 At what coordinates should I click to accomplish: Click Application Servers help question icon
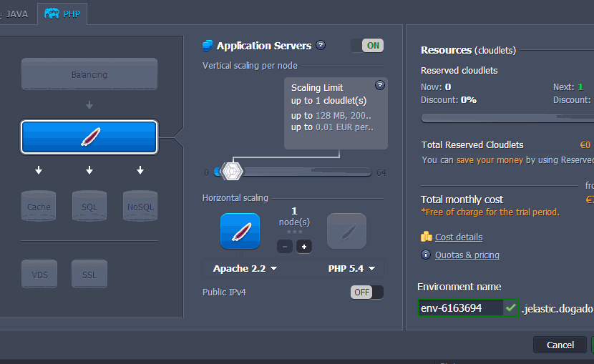[x=321, y=45]
